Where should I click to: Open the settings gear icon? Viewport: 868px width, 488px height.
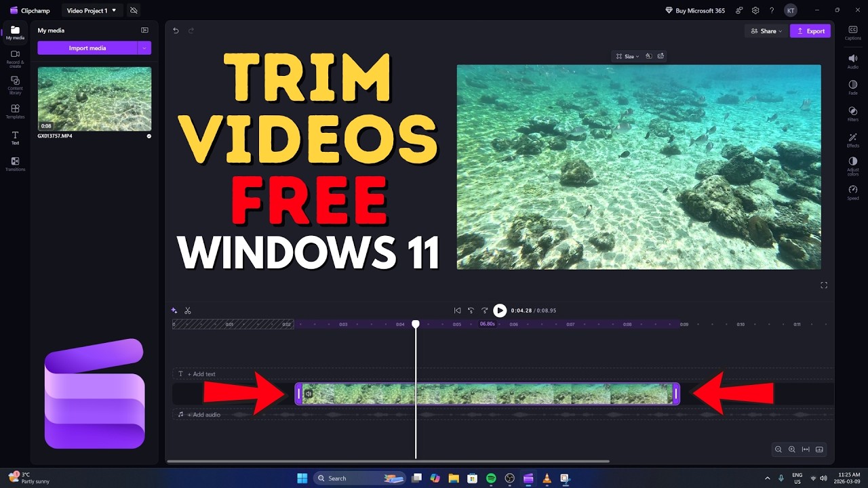pyautogui.click(x=755, y=11)
